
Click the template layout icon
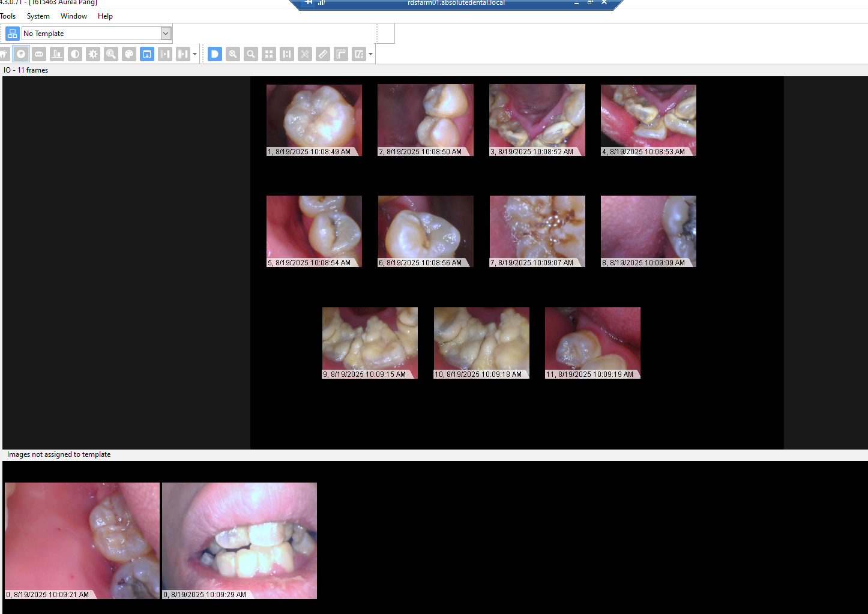(x=13, y=34)
